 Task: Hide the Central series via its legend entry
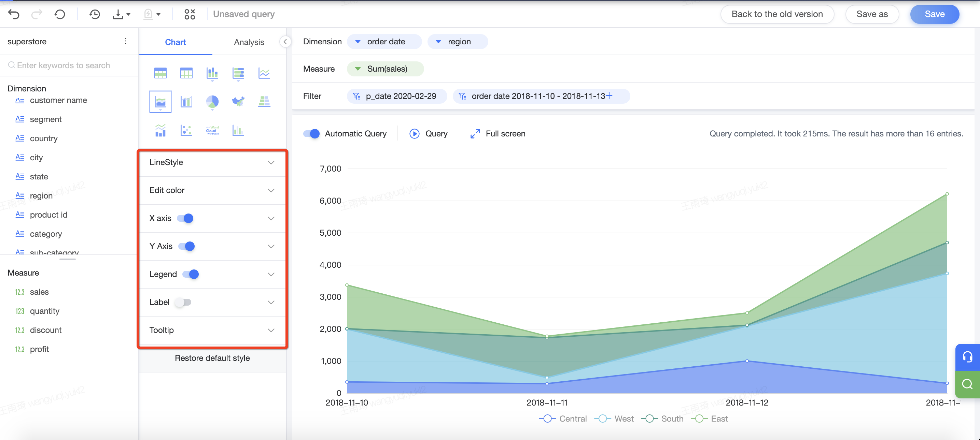click(x=563, y=419)
